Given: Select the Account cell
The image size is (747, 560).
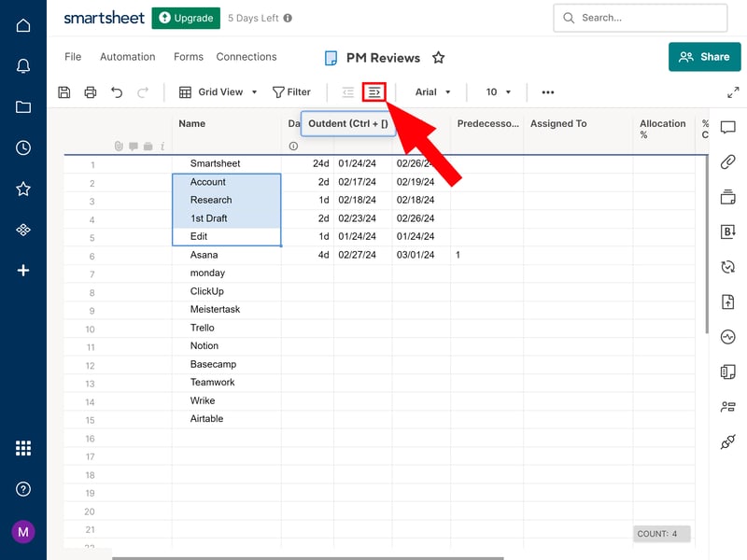Looking at the screenshot, I should click(226, 182).
